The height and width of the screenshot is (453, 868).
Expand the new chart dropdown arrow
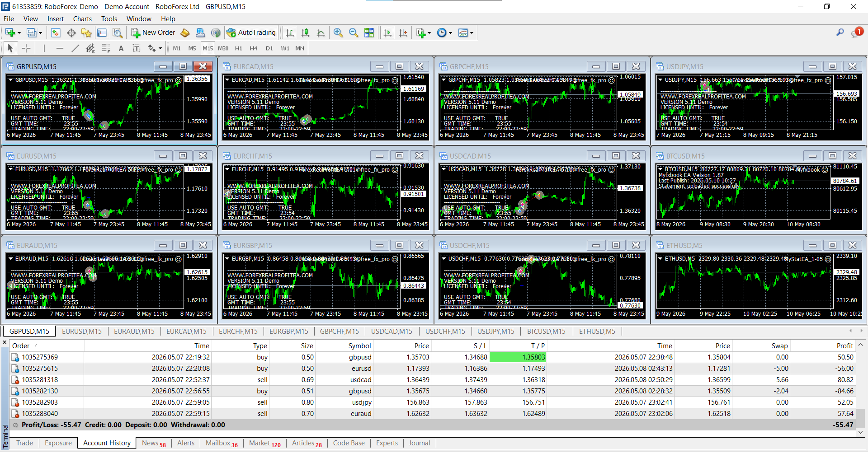pos(19,33)
